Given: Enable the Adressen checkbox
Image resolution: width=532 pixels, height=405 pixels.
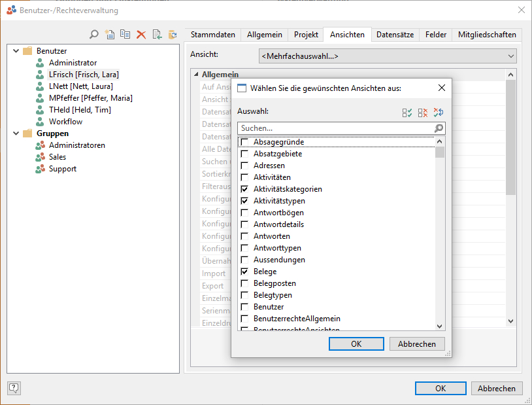Looking at the screenshot, I should pos(244,166).
